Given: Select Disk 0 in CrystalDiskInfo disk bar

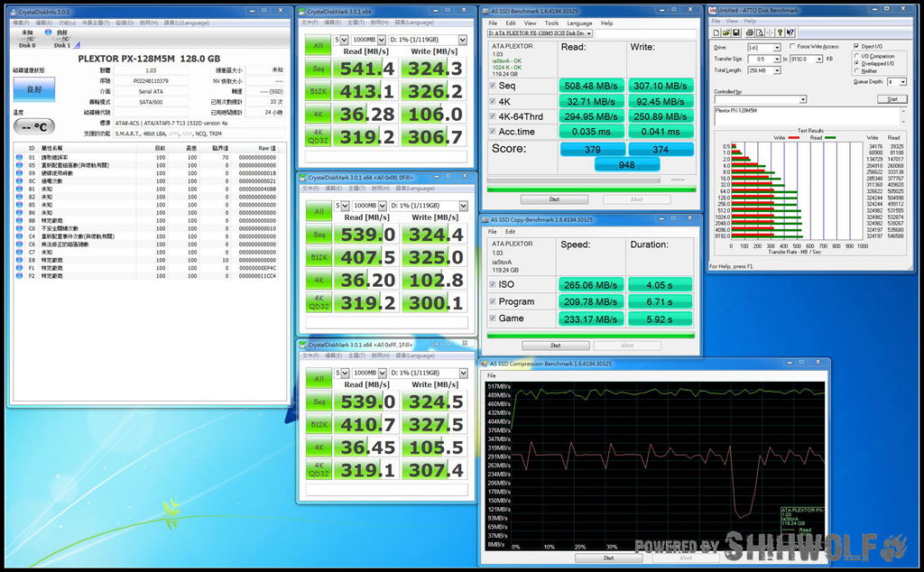Looking at the screenshot, I should pos(27,38).
